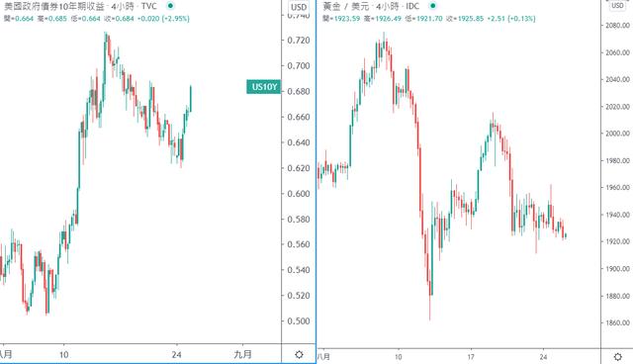Image resolution: width=633 pixels, height=364 pixels.
Task: Open USD currency selector on bond chart
Action: (x=299, y=7)
